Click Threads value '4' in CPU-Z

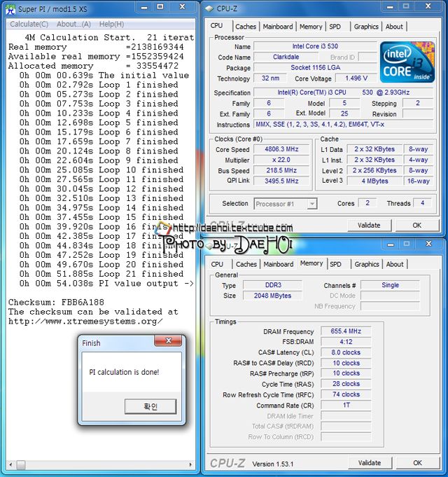point(423,203)
